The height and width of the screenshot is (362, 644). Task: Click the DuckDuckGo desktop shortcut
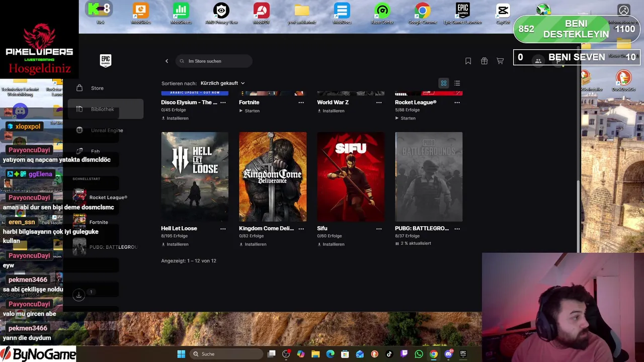(x=623, y=80)
